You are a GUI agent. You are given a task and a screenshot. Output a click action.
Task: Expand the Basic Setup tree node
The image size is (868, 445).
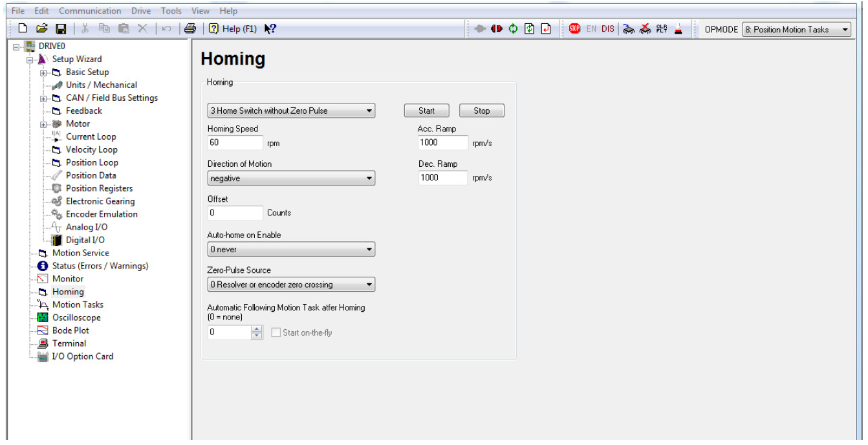(x=43, y=72)
